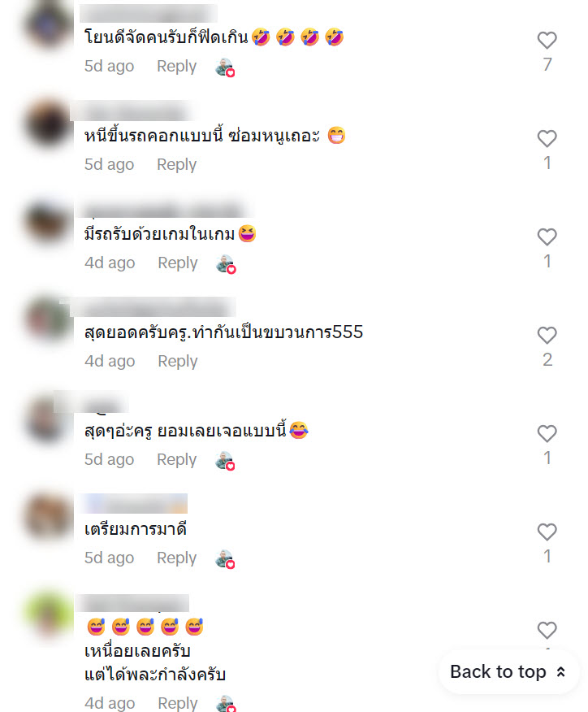
Task: Like the สุดๆอ่ะครู comment
Action: coord(547,433)
